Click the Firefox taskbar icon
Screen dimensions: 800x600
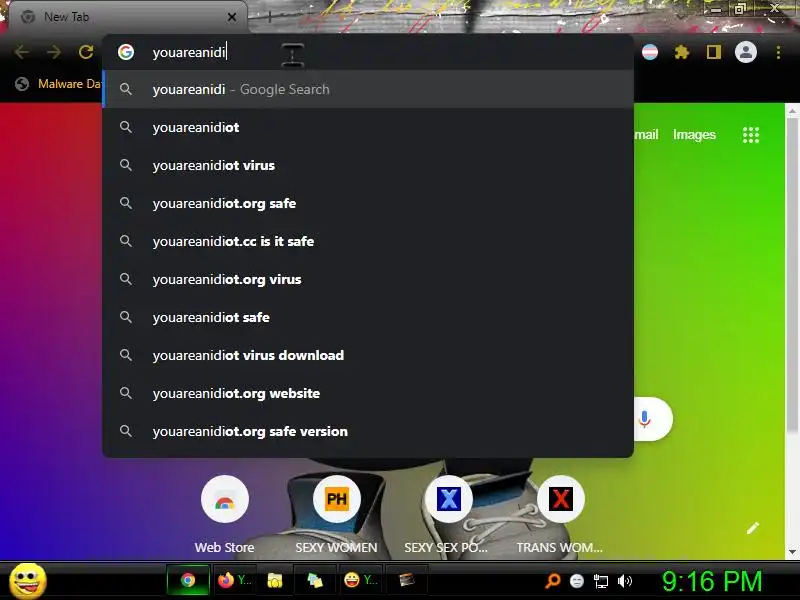click(234, 580)
